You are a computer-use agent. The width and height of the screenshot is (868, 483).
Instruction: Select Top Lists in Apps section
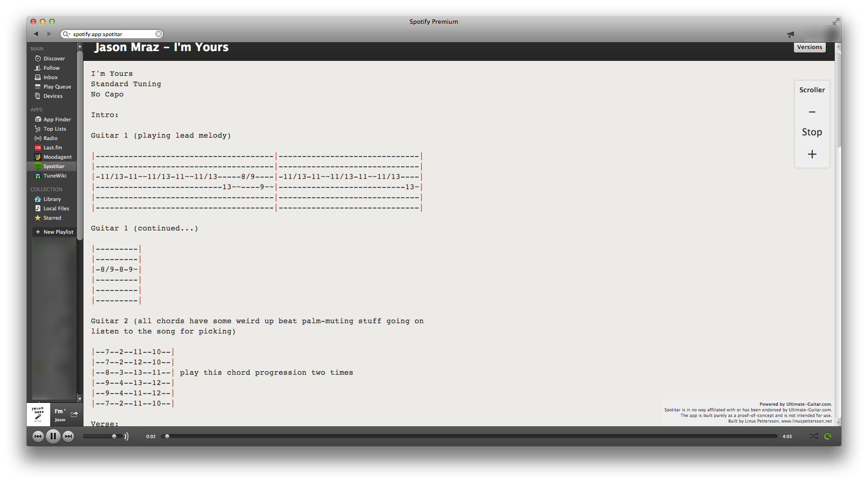click(54, 129)
